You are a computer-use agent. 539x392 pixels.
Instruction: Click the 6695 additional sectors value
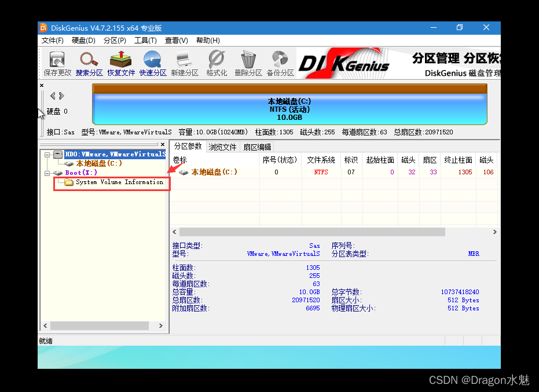point(313,309)
